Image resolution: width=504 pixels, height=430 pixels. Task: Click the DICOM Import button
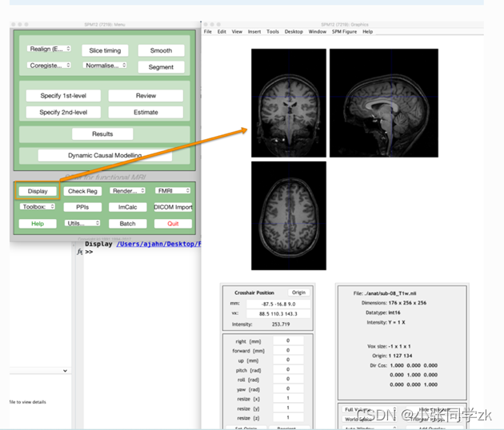[173, 207]
